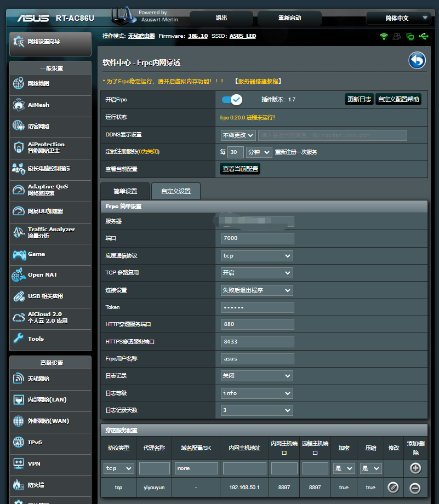Click the Open NAT globe icon
Viewport: 439px width, 504px height.
(x=18, y=275)
